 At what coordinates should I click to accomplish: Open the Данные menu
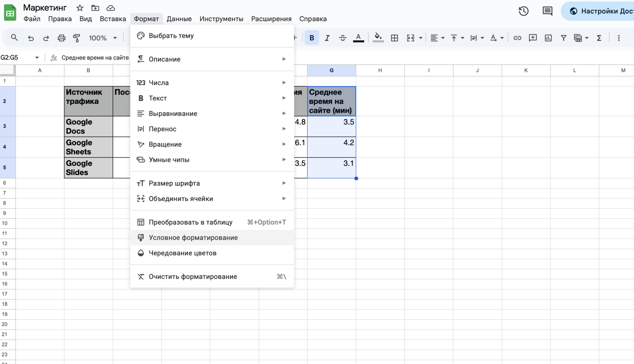point(179,19)
